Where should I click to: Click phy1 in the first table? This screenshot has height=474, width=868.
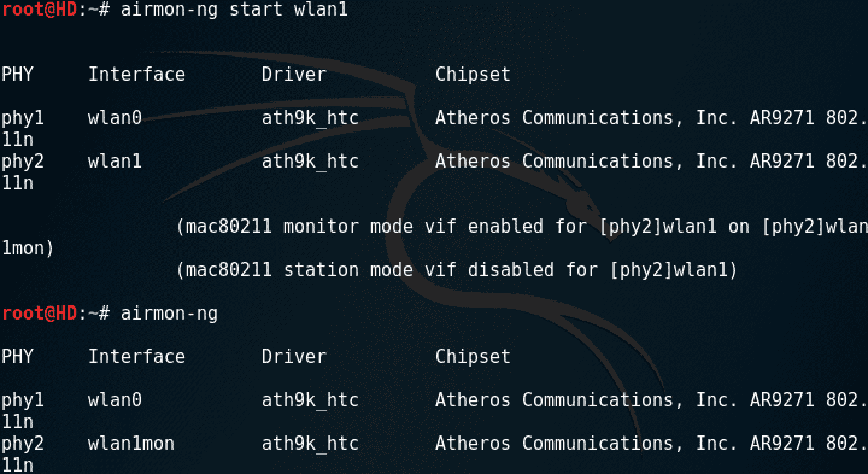(22, 118)
